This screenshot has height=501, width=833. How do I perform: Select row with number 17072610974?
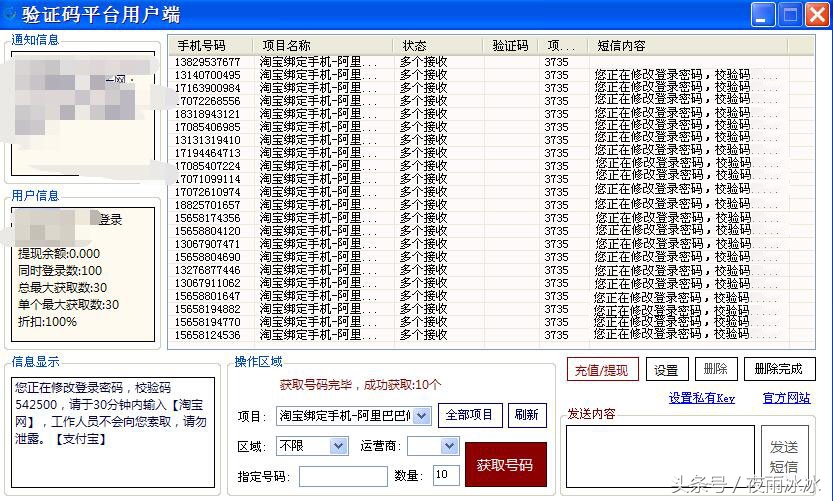pos(491,192)
